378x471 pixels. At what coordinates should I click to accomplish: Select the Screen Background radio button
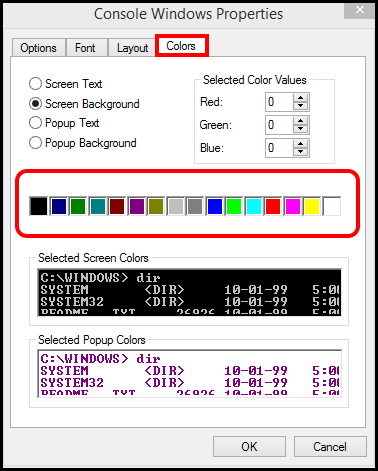[x=84, y=104]
